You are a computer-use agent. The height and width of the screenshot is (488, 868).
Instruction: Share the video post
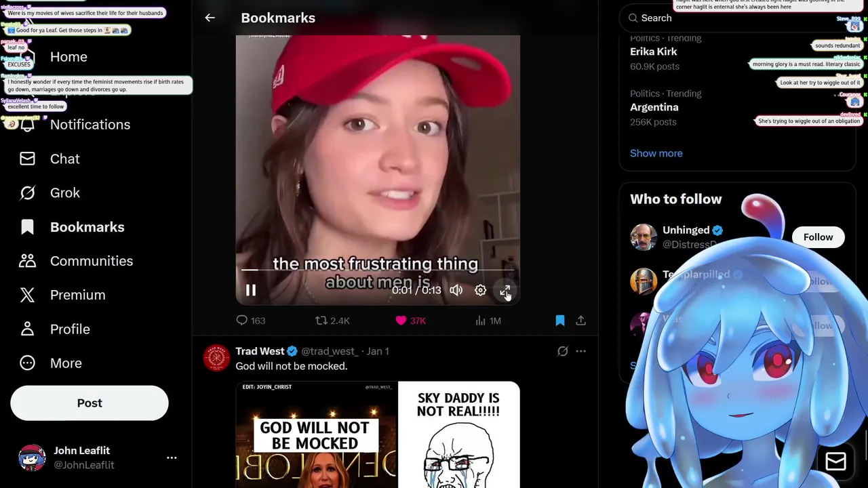pyautogui.click(x=581, y=321)
